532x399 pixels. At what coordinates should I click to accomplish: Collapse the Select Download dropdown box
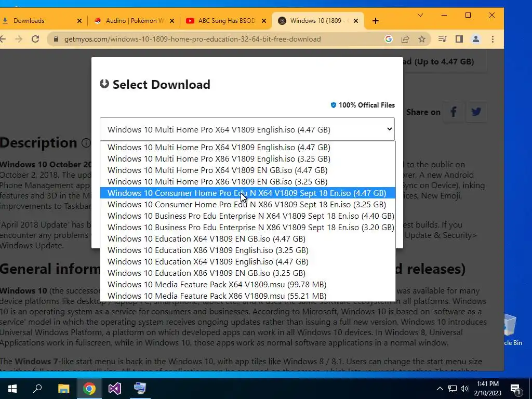[247, 129]
